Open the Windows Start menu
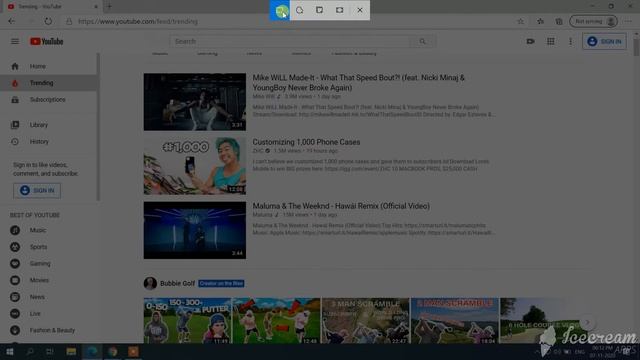The height and width of the screenshot is (360, 640). (10, 352)
